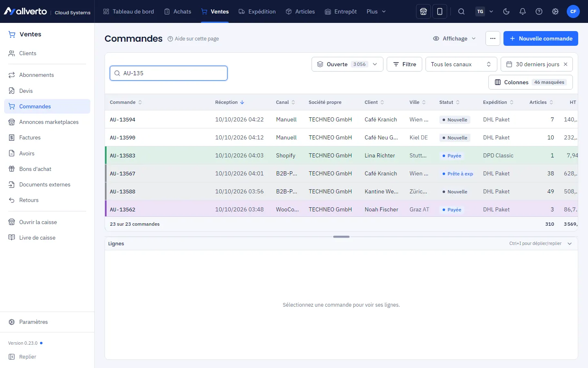Open the mobile device view icon

440,11
